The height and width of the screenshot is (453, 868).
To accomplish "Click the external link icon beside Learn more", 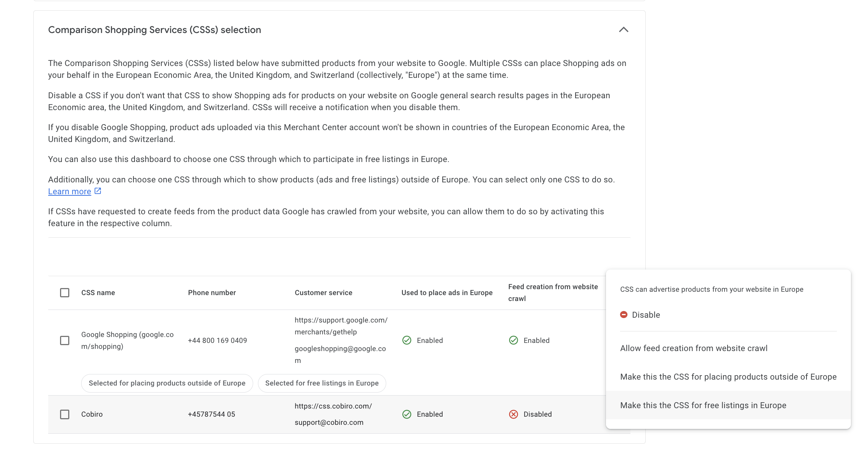I will [98, 191].
